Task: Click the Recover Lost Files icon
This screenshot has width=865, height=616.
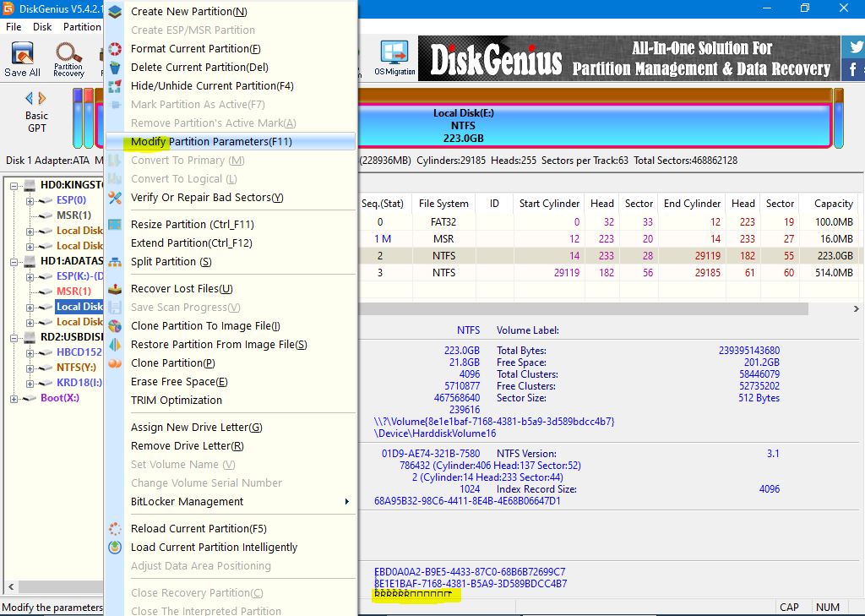Action: pyautogui.click(x=116, y=289)
